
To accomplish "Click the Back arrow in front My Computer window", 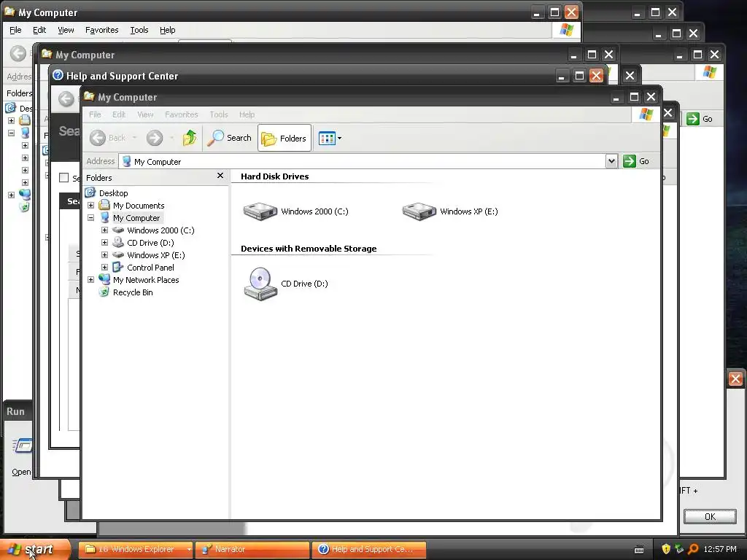I will [x=98, y=138].
